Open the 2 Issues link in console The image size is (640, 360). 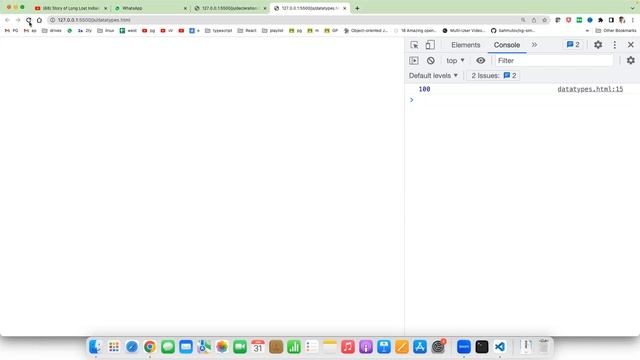click(494, 76)
